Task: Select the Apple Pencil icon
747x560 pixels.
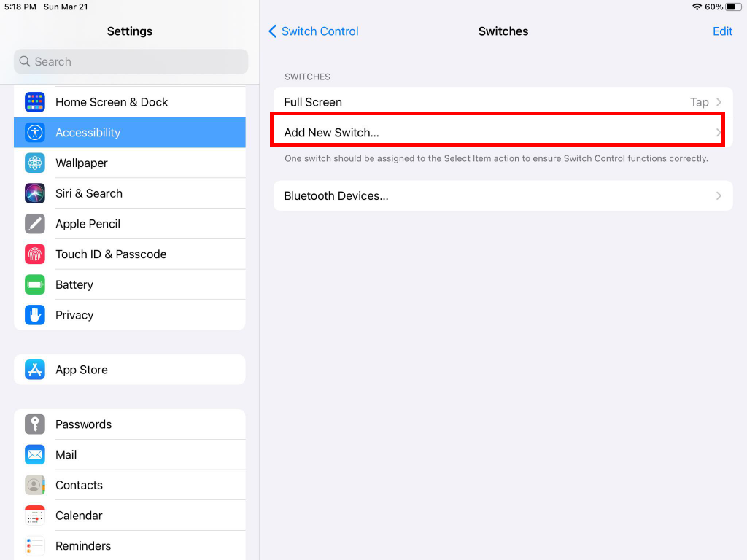Action: pos(34,223)
